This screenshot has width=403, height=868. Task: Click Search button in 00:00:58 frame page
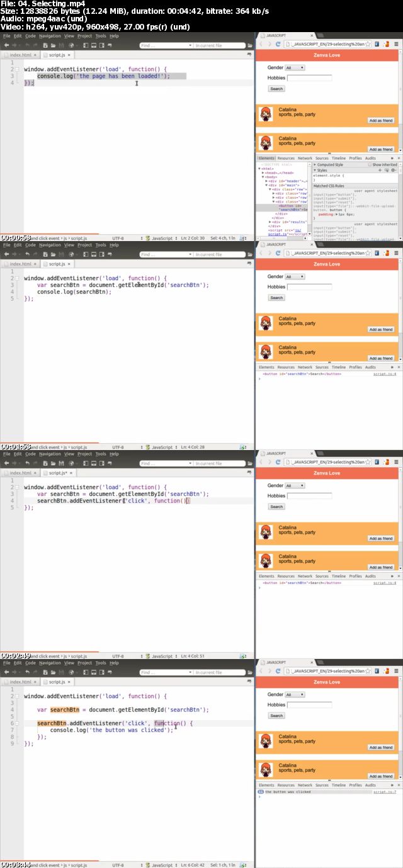[x=276, y=89]
